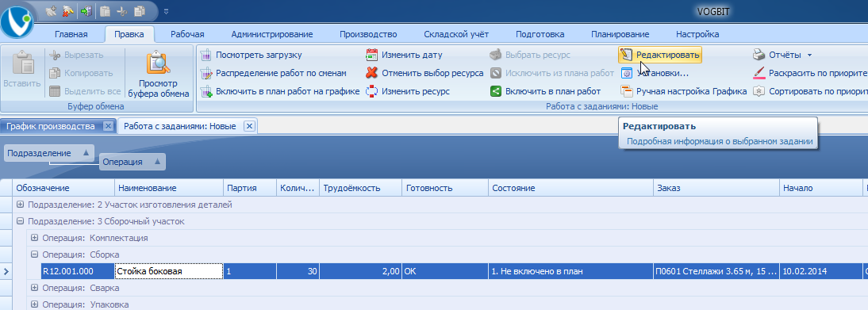Click the Выбрать ресурс command
868x310 pixels.
tap(530, 55)
